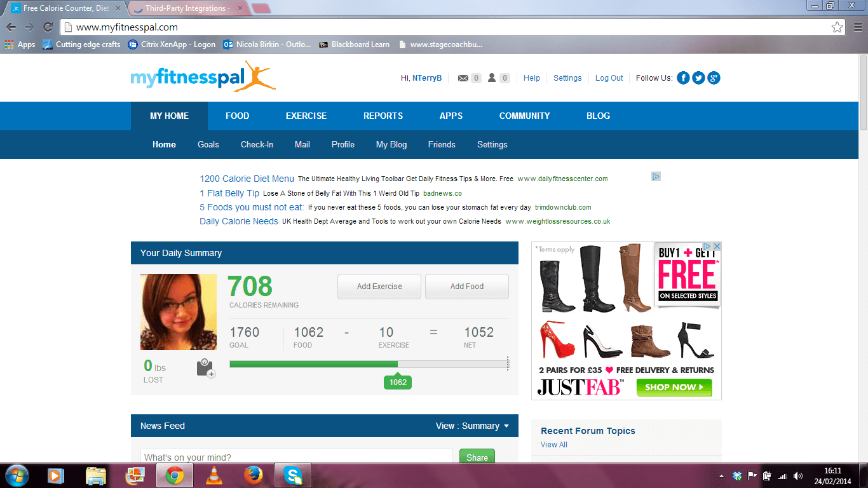Open the mail envelope icon in header
Viewport: 868px width, 488px height.
tap(463, 78)
